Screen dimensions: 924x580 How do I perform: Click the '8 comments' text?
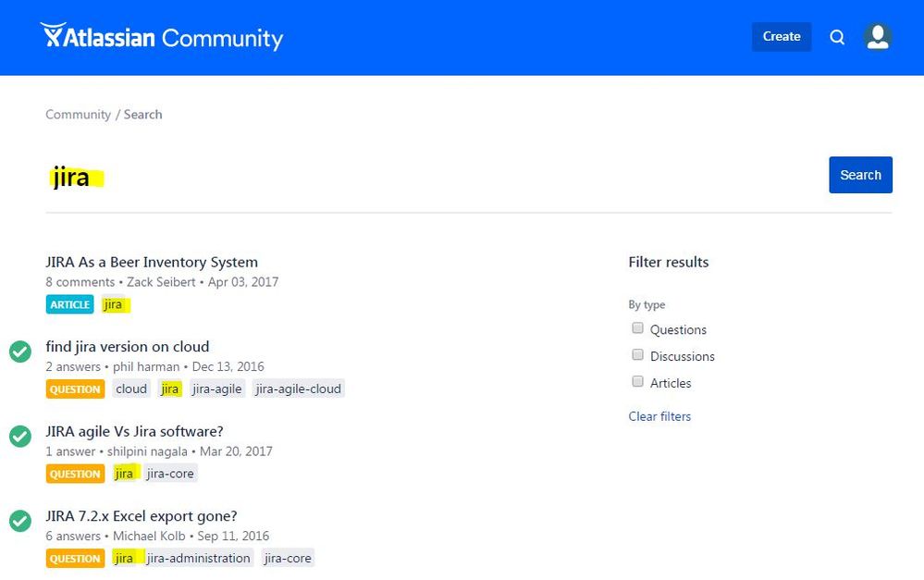80,282
